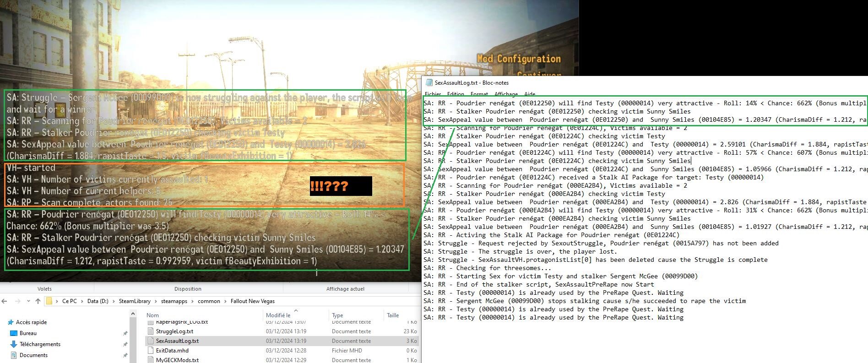Expand chevron after SteamLibrary breadcrumb
Image resolution: width=868 pixels, height=363 pixels.
[x=156, y=301]
